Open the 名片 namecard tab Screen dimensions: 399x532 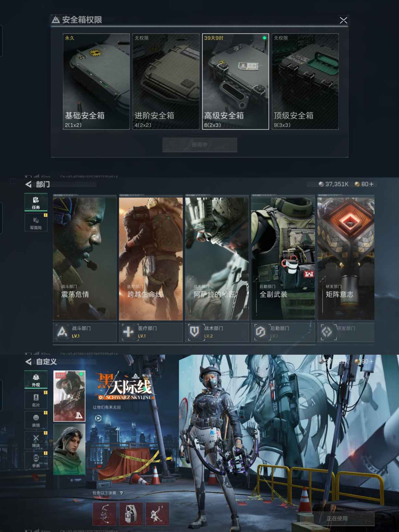click(36, 400)
